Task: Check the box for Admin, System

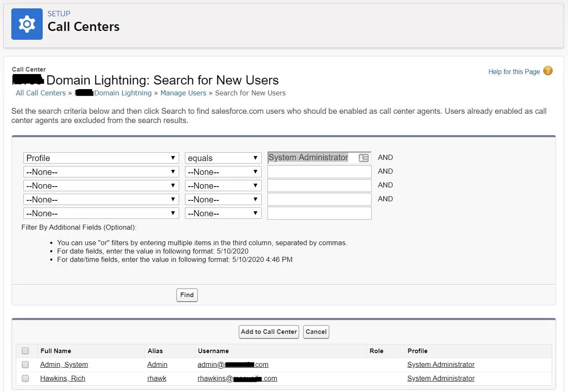Action: 25,364
